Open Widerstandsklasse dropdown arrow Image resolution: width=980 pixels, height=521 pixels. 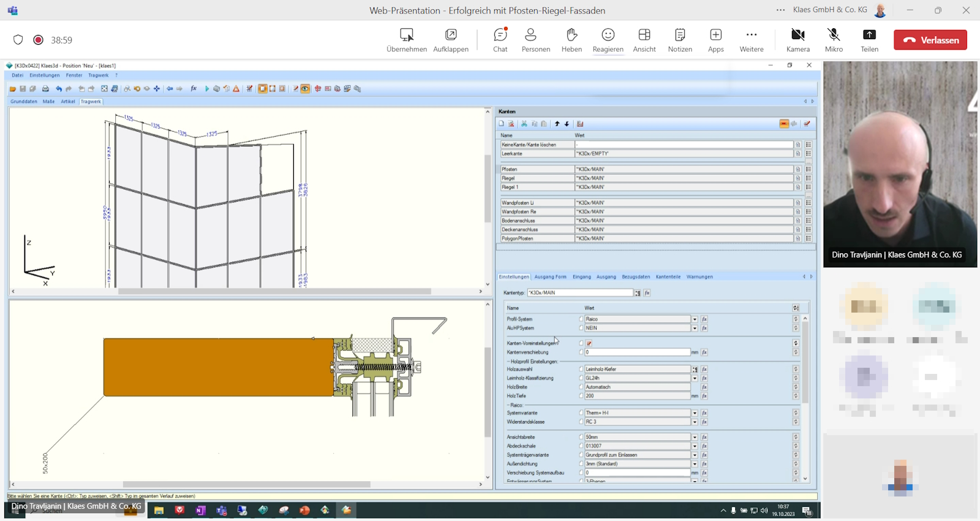[695, 422]
